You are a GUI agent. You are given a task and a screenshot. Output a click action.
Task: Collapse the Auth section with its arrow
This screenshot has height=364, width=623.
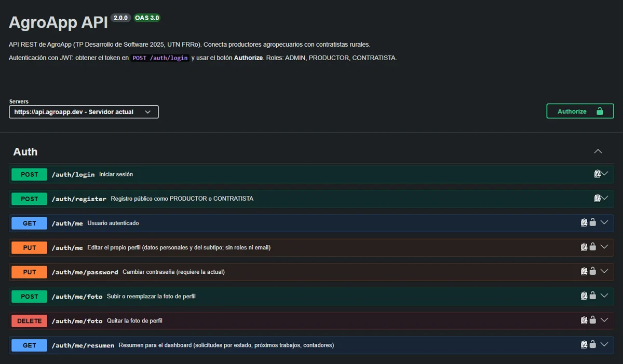[598, 151]
